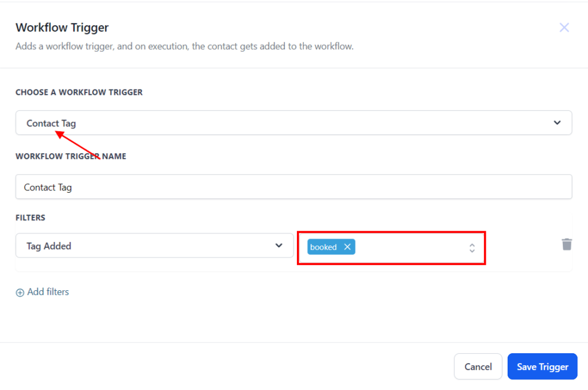Click the Workflow Trigger dialog title
Screen dimensions: 588x390
[x=62, y=28]
